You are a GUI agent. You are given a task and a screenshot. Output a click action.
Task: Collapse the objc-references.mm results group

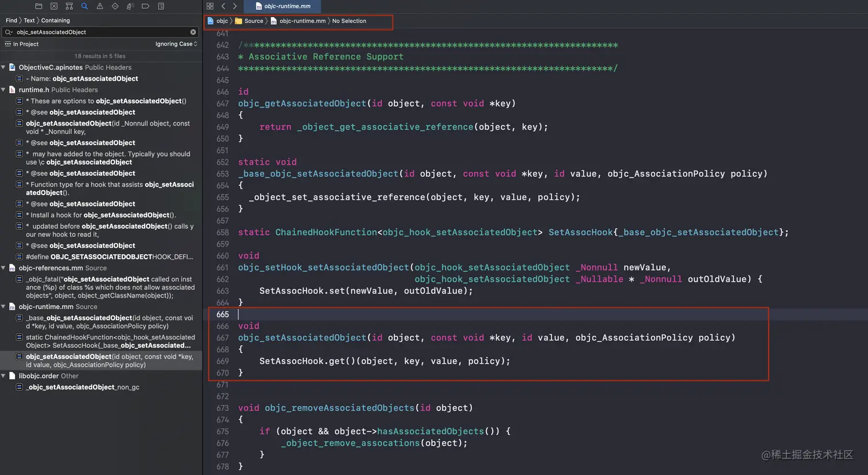(3, 268)
